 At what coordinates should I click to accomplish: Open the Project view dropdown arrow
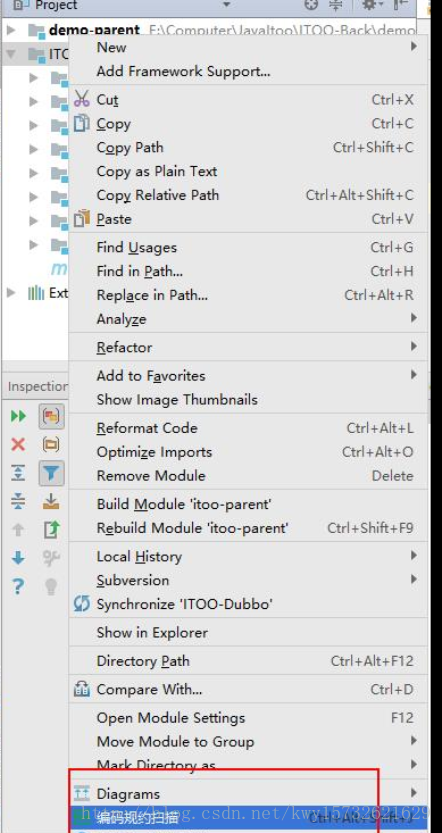click(x=227, y=5)
